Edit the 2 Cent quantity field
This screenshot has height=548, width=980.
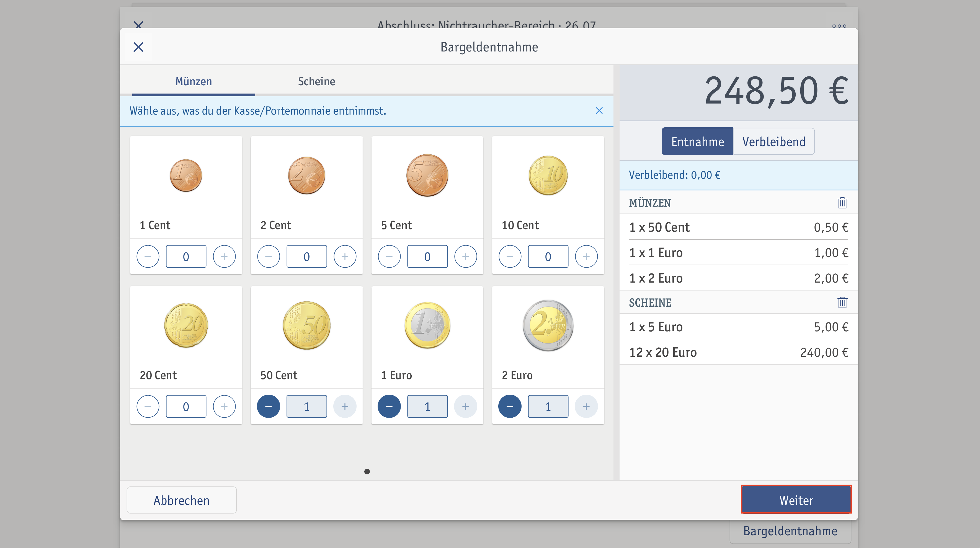point(307,257)
